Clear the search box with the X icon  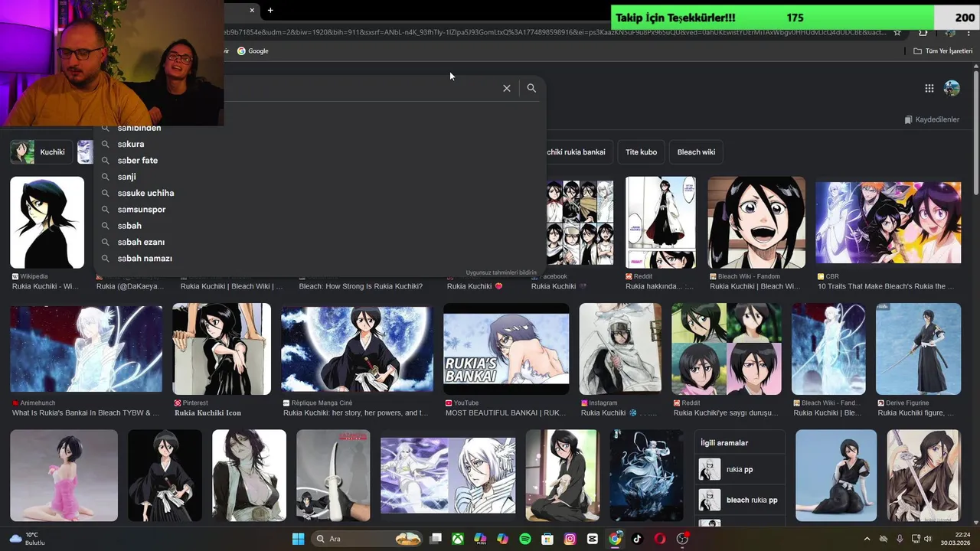pos(506,88)
